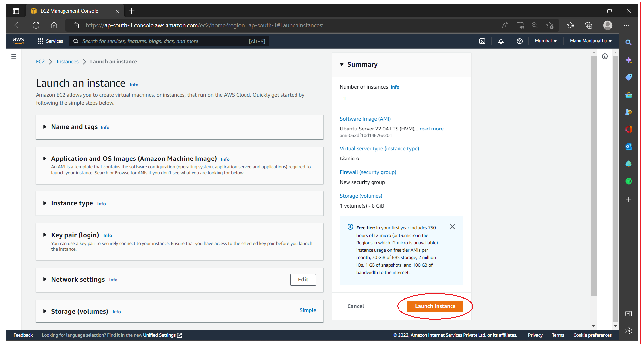Add this page to favorites star
The image size is (644, 347).
550,25
